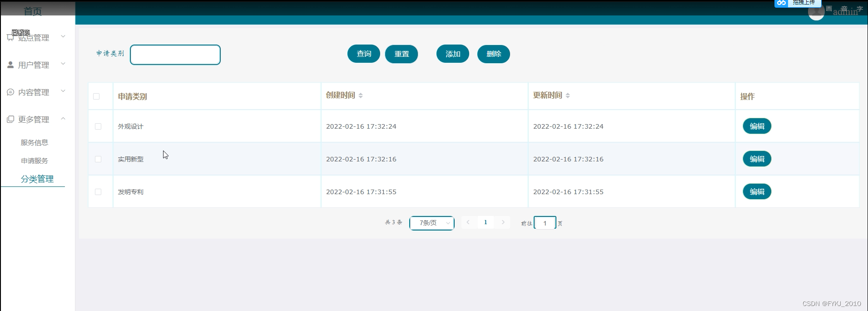Click the 查询 search button

(x=364, y=54)
